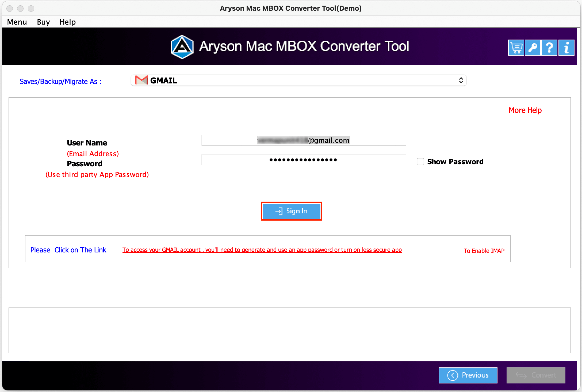This screenshot has width=582, height=392.
Task: Open the Menu menu
Action: (x=17, y=22)
